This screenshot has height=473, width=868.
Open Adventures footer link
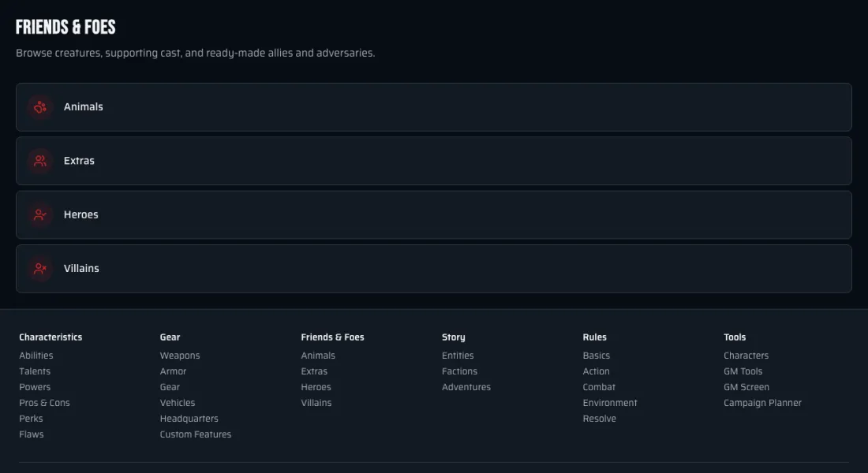(466, 387)
